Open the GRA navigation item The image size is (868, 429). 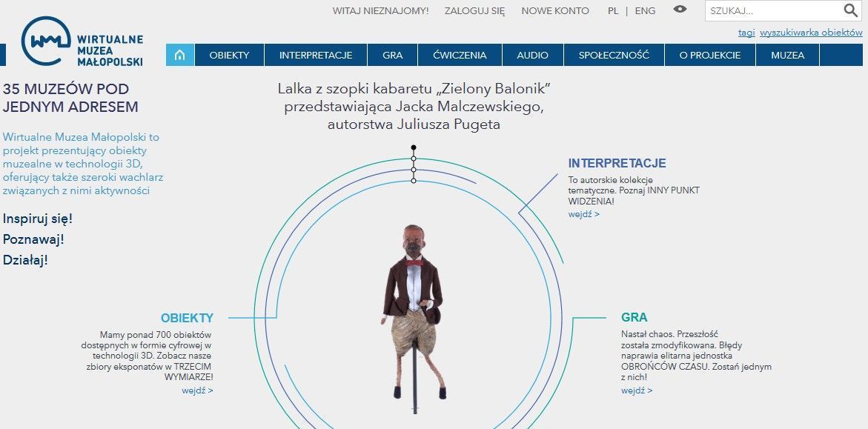point(392,55)
